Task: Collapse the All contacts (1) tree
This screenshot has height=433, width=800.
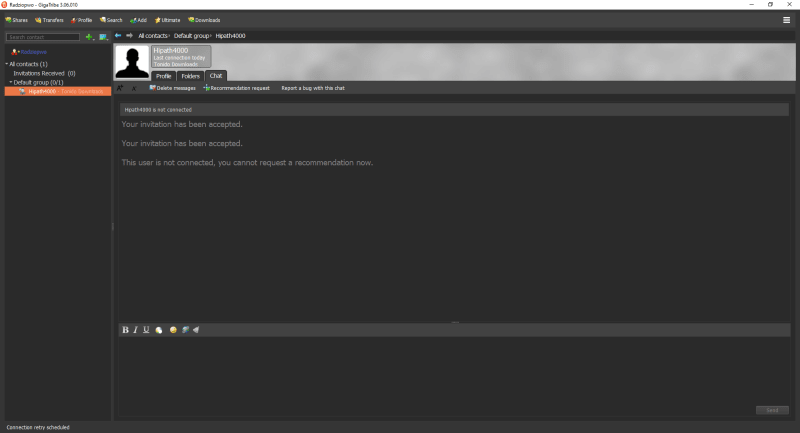Action: point(7,64)
